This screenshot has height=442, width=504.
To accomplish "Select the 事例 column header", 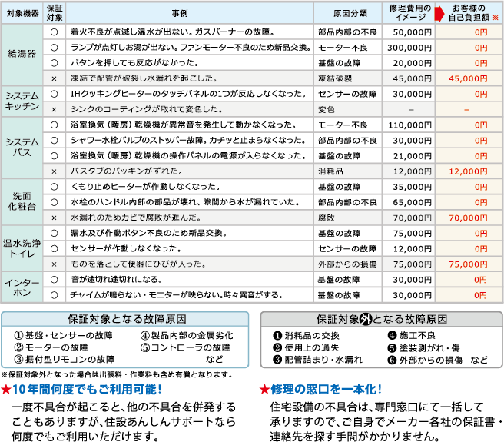I will point(190,13).
